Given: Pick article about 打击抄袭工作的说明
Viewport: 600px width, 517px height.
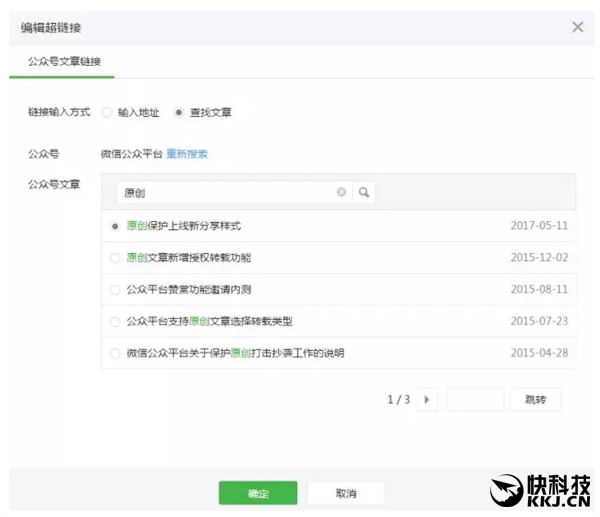Looking at the screenshot, I should click(x=116, y=353).
